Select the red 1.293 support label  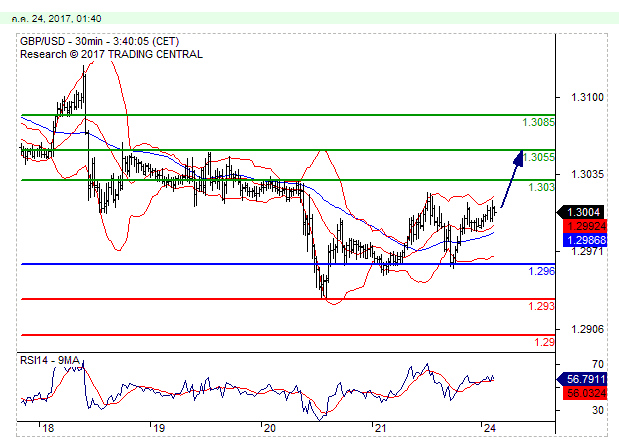click(x=542, y=306)
